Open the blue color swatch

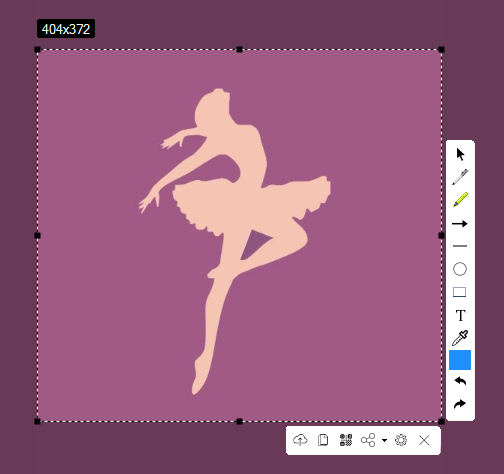[x=460, y=360]
